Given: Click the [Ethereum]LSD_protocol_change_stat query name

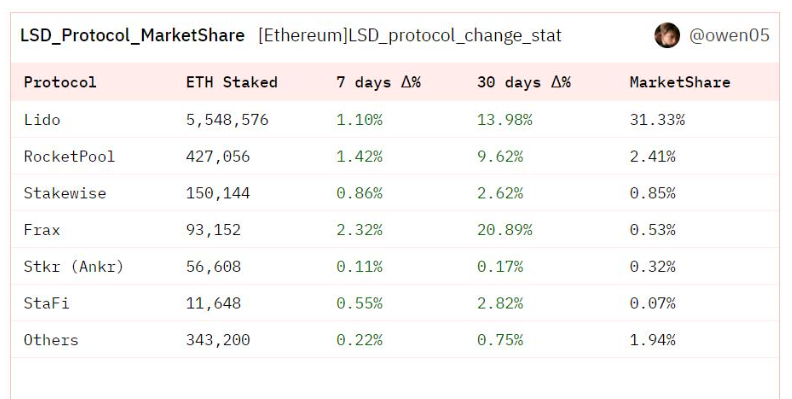Looking at the screenshot, I should pyautogui.click(x=410, y=35).
